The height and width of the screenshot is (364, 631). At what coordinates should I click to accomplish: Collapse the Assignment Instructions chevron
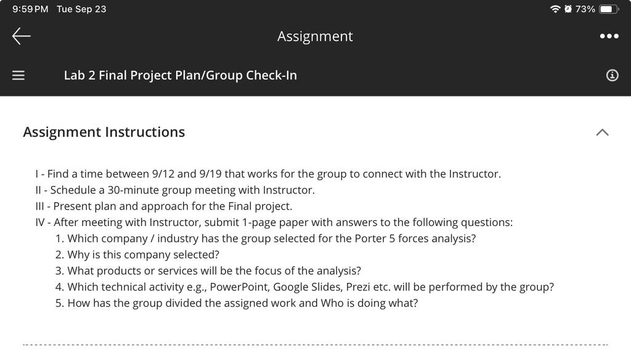pyautogui.click(x=602, y=132)
